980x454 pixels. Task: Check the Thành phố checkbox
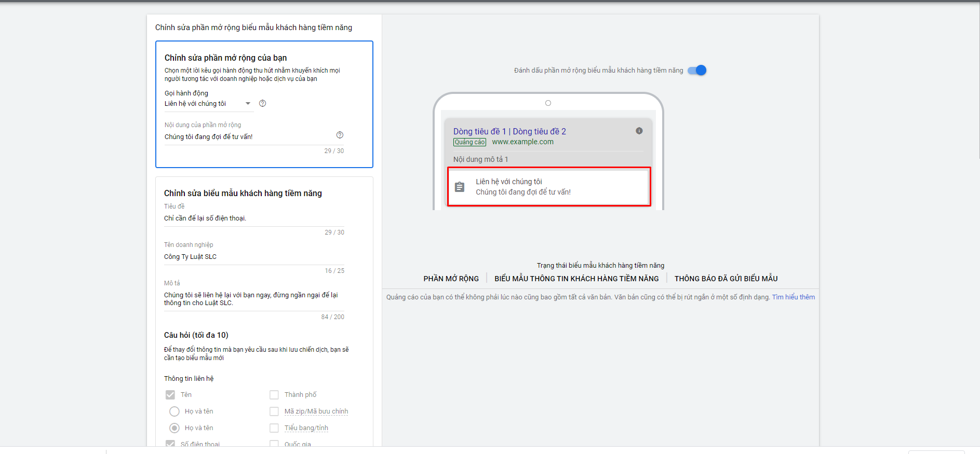274,395
